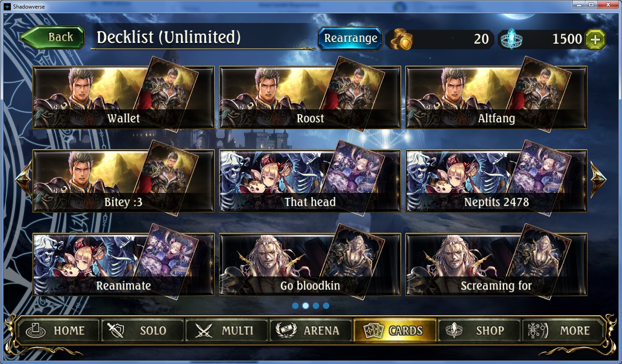Open the Reanimate deck
The height and width of the screenshot is (364, 622).
click(x=124, y=264)
